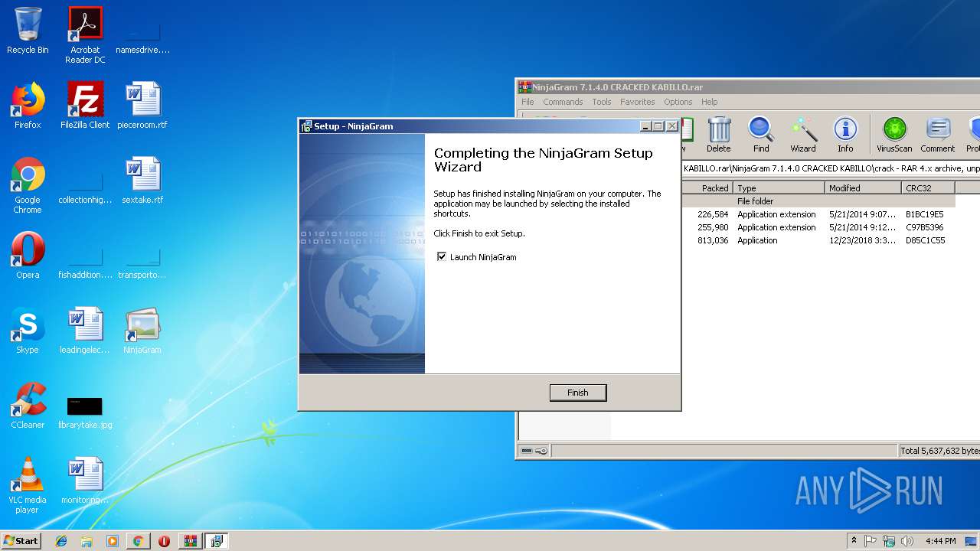Open the Commands menu in WinRAR
Screen dimensions: 980x551
[x=563, y=102]
